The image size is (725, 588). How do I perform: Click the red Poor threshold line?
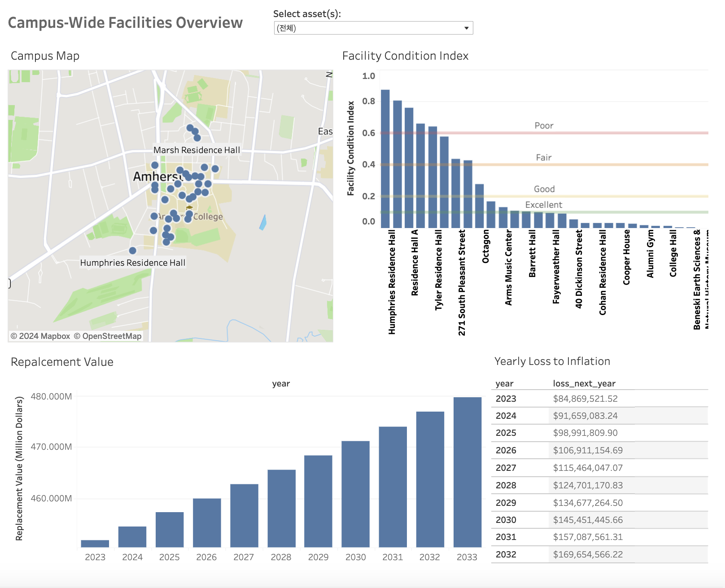583,133
